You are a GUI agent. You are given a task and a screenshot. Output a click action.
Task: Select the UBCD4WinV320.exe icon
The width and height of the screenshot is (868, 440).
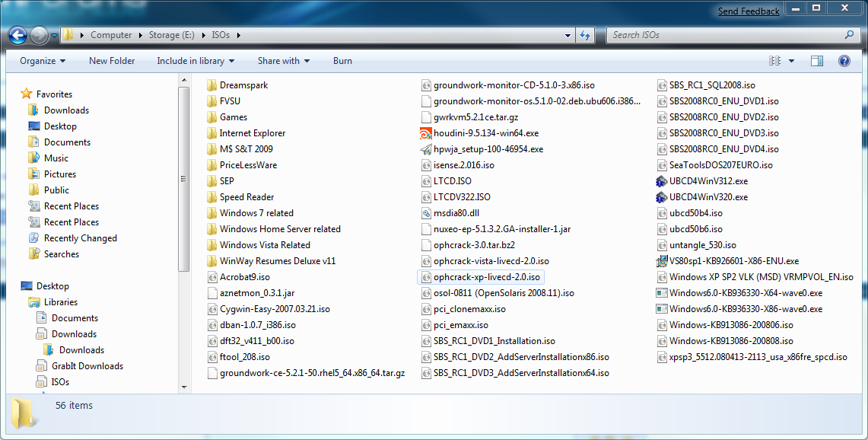pyautogui.click(x=661, y=197)
